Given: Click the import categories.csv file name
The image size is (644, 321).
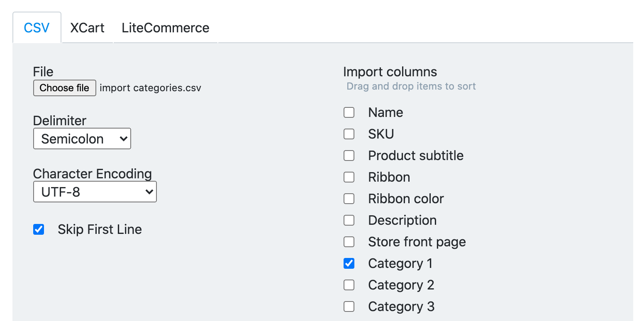Looking at the screenshot, I should 150,88.
